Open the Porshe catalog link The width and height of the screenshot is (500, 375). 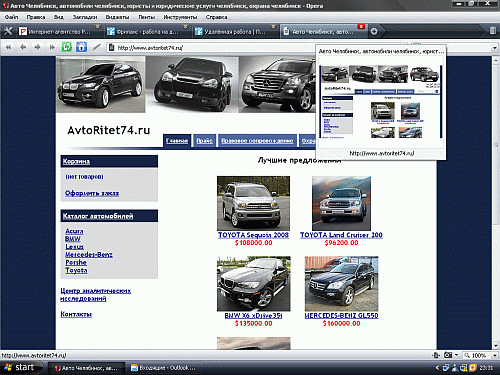[76, 262]
